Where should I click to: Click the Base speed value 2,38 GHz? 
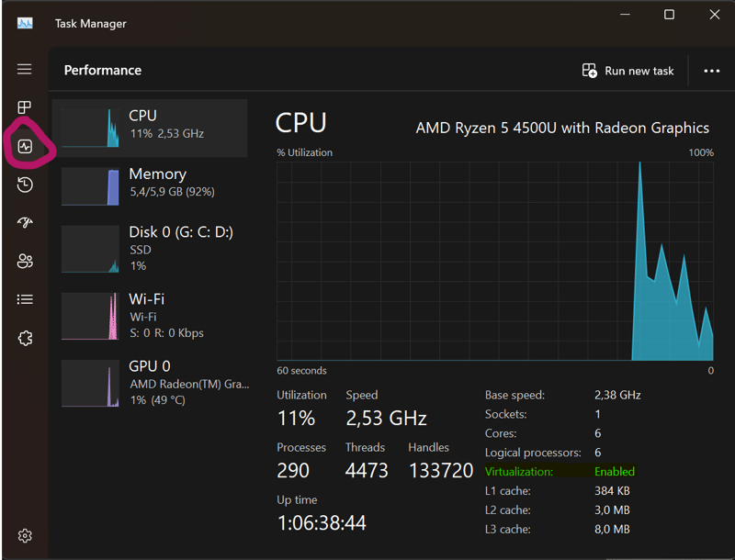(617, 395)
